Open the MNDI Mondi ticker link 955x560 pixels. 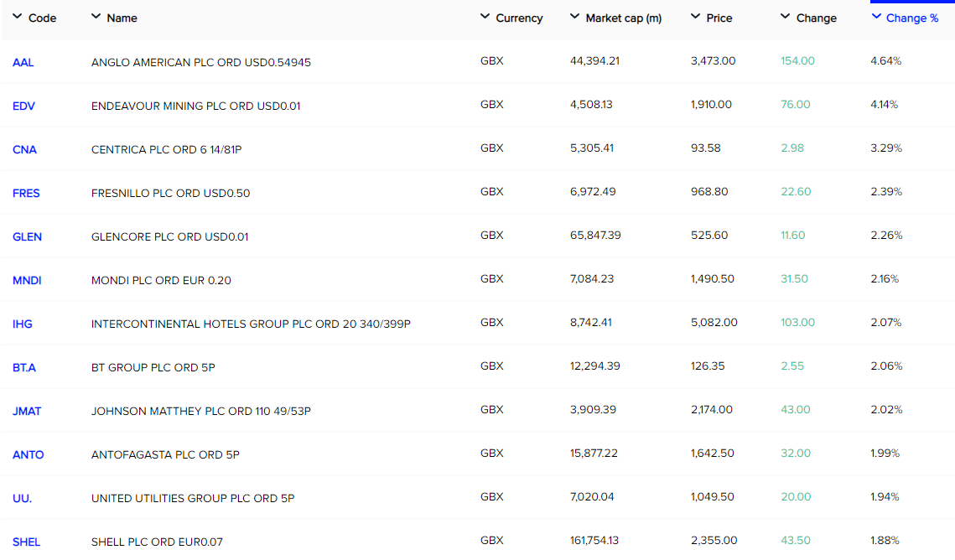27,281
